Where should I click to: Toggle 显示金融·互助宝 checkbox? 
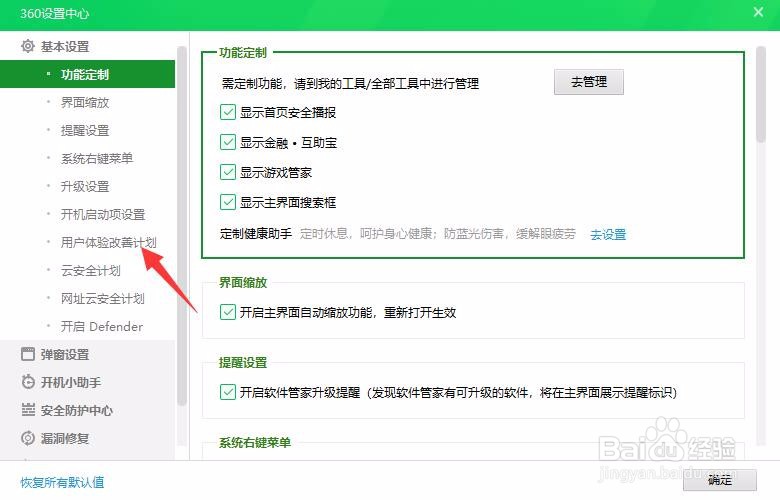228,143
